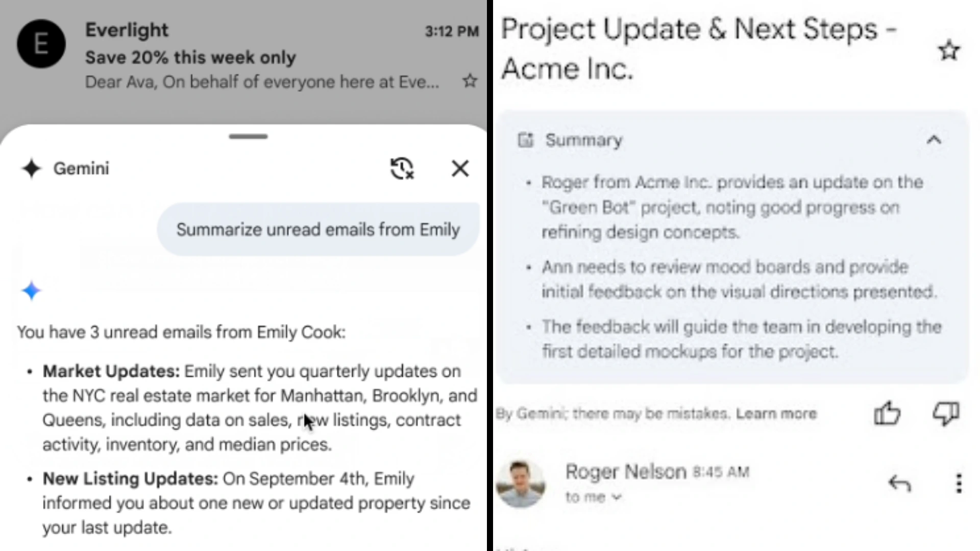
Task: Collapse the Summary card chevron
Action: (934, 140)
